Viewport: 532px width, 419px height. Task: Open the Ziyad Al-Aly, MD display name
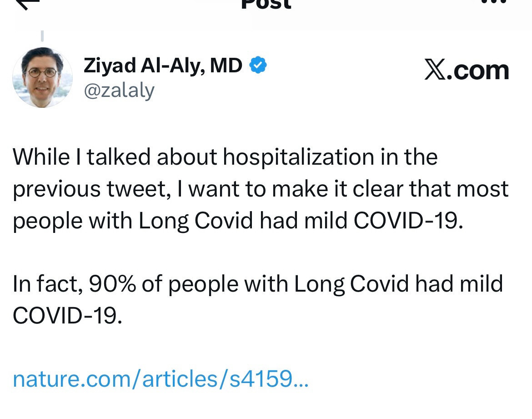[x=163, y=66]
